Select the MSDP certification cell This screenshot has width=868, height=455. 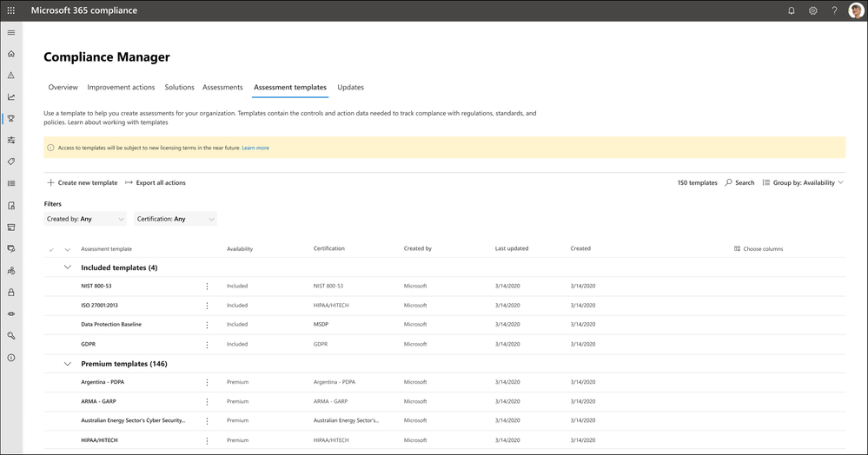(321, 325)
